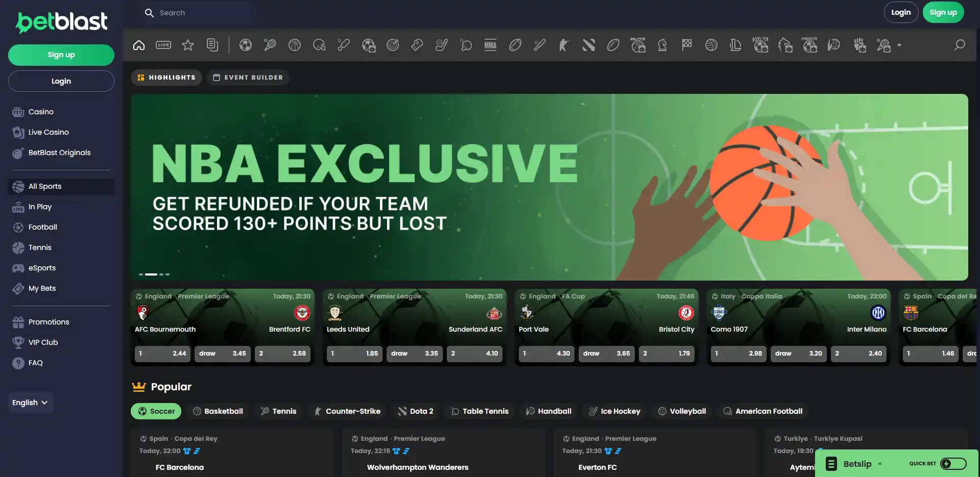Select the Volta football icon

(760, 45)
